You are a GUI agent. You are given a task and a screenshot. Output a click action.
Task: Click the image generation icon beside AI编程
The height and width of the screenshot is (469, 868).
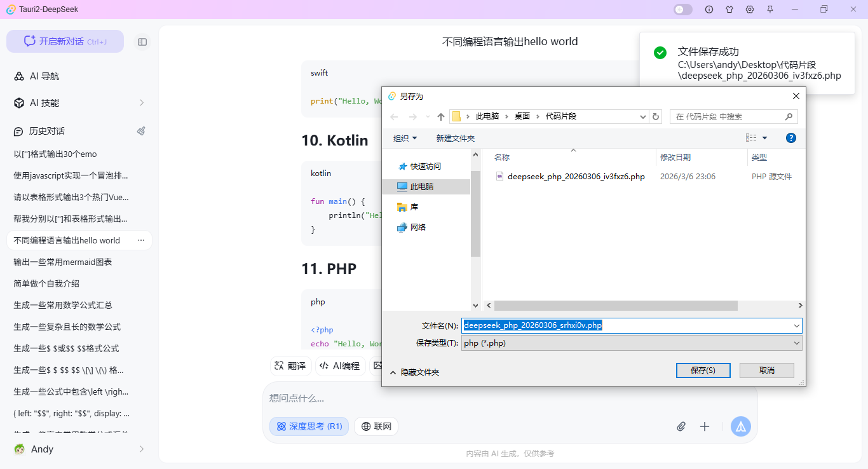(x=376, y=365)
